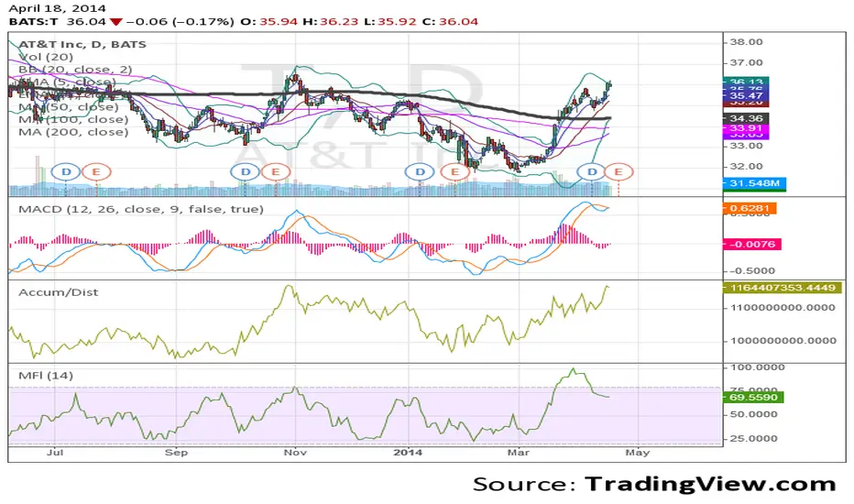Click the MA (100, close) legend entry

(x=73, y=119)
